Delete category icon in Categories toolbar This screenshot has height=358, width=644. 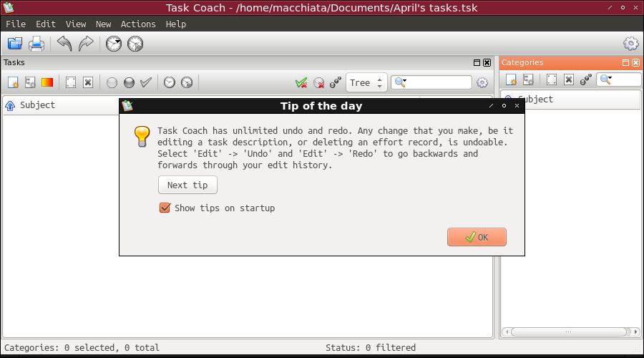coord(569,79)
